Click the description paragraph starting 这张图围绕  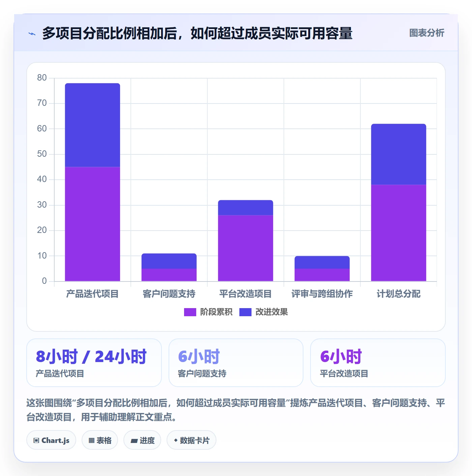coord(236,410)
